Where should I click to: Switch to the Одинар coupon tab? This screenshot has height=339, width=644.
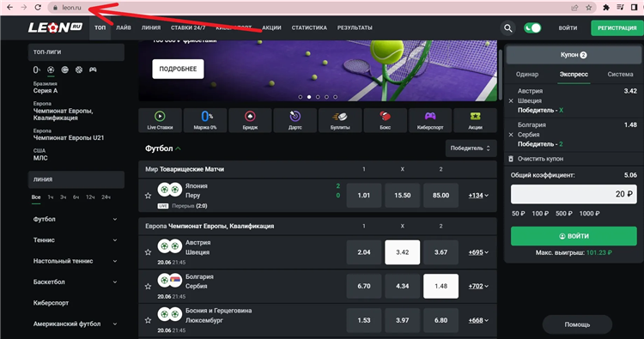(x=527, y=75)
